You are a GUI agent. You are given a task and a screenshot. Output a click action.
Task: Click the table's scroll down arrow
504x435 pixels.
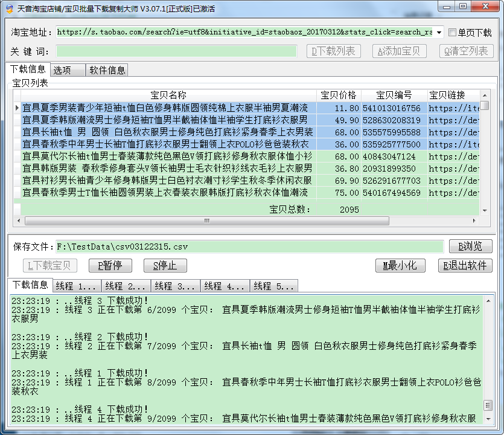point(485,210)
